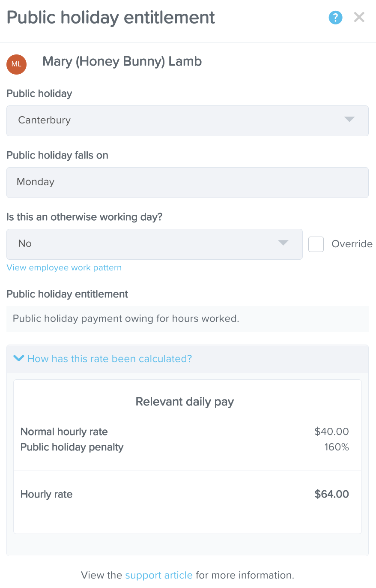Select the Canterbury public holiday option
The image size is (376, 588).
tap(187, 120)
